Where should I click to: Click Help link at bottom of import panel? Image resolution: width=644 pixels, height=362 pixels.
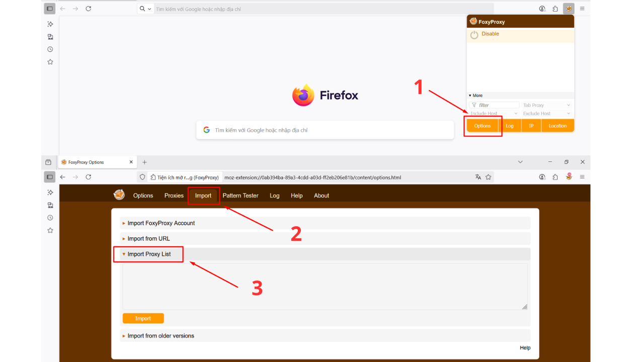click(x=525, y=348)
